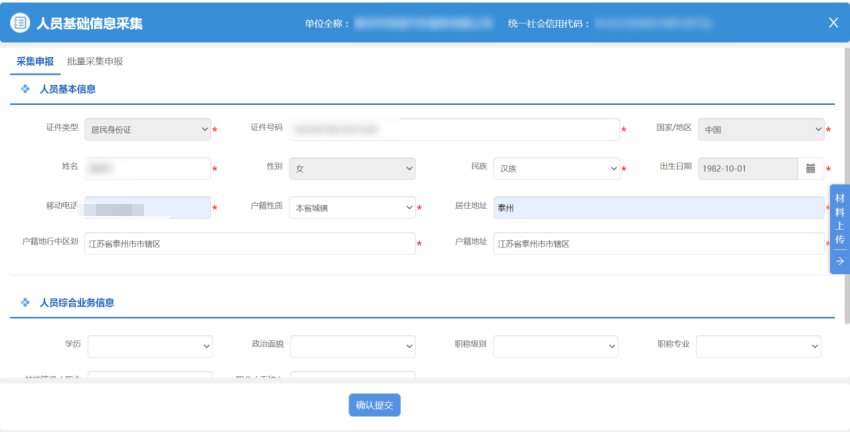Open the 学历 dropdown
Image resolution: width=850 pixels, height=433 pixels.
point(150,346)
